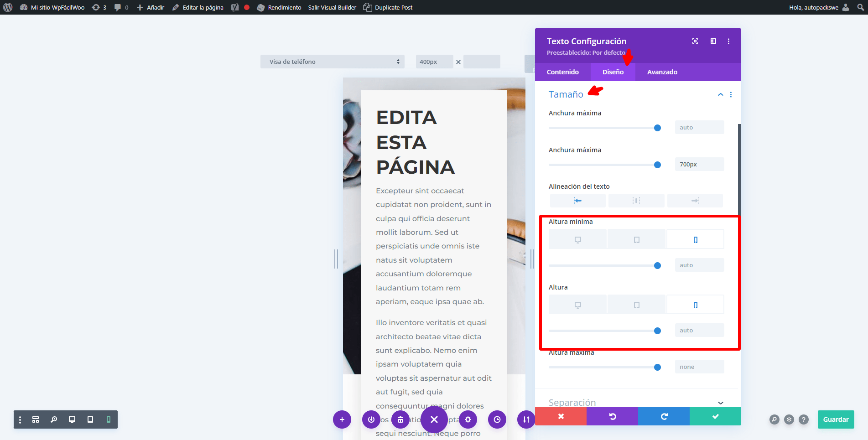This screenshot has width=868, height=440.
Task: Click the purple undo button in settings footer
Action: click(x=612, y=416)
